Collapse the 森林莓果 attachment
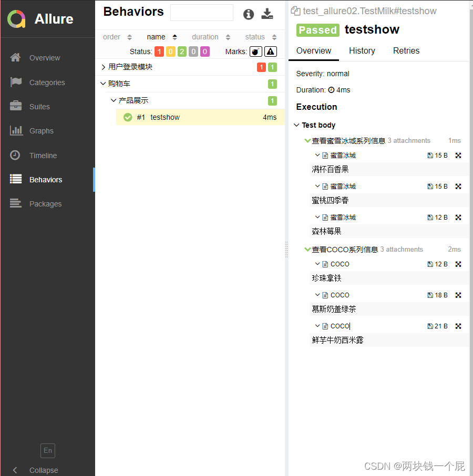Image resolution: width=473 pixels, height=476 pixels. (x=317, y=217)
